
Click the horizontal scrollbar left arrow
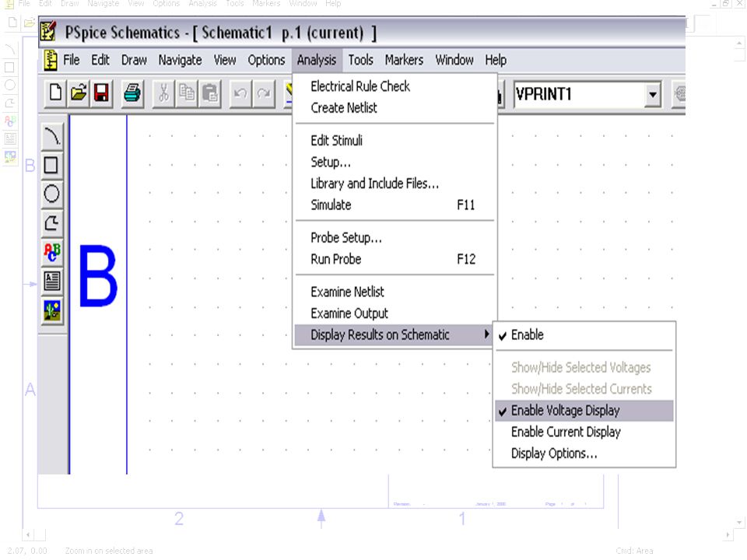(28, 535)
